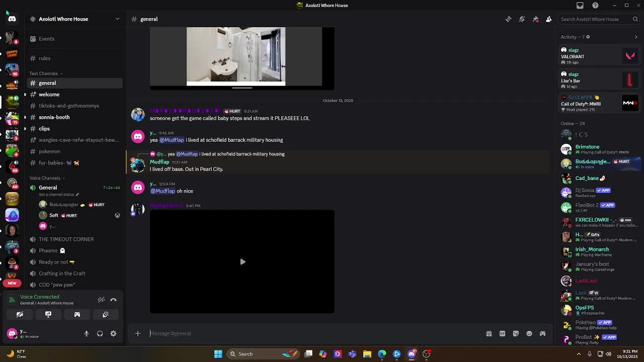Viewport: 644px width, 362px height.
Task: Toggle the member list icon in header
Action: coord(549,19)
